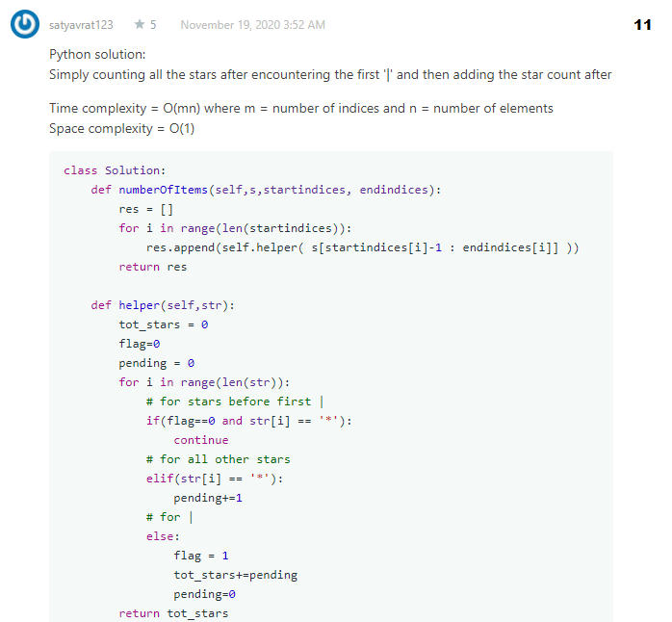672x622 pixels.
Task: Click the 'return tot_stars' code line
Action: pyautogui.click(x=173, y=613)
